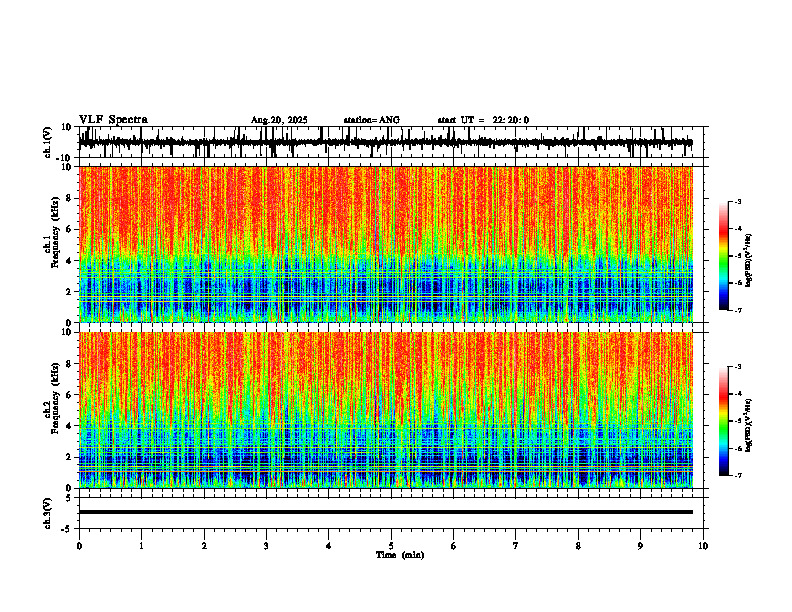The height and width of the screenshot is (612, 792).
Task: Click time axis tick label '8'
Action: (578, 546)
